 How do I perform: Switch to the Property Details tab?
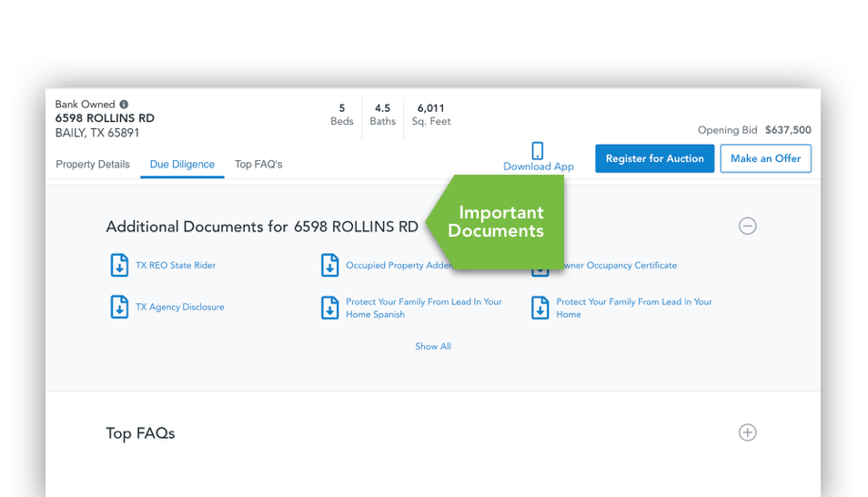click(93, 165)
